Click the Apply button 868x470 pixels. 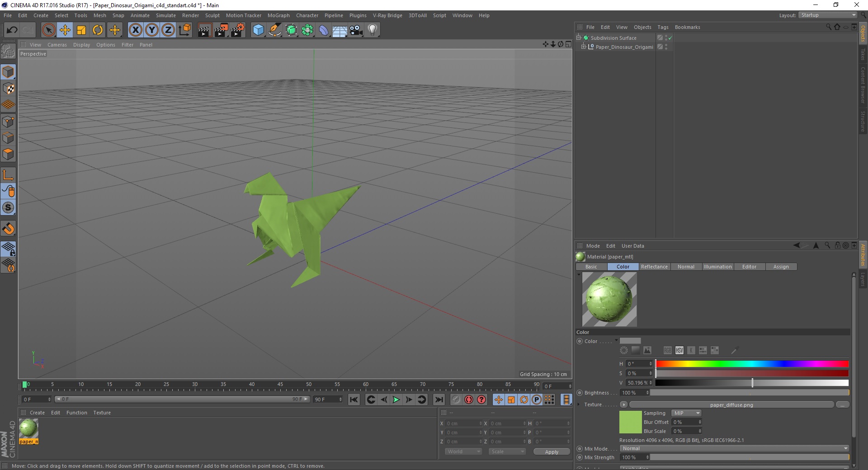552,452
